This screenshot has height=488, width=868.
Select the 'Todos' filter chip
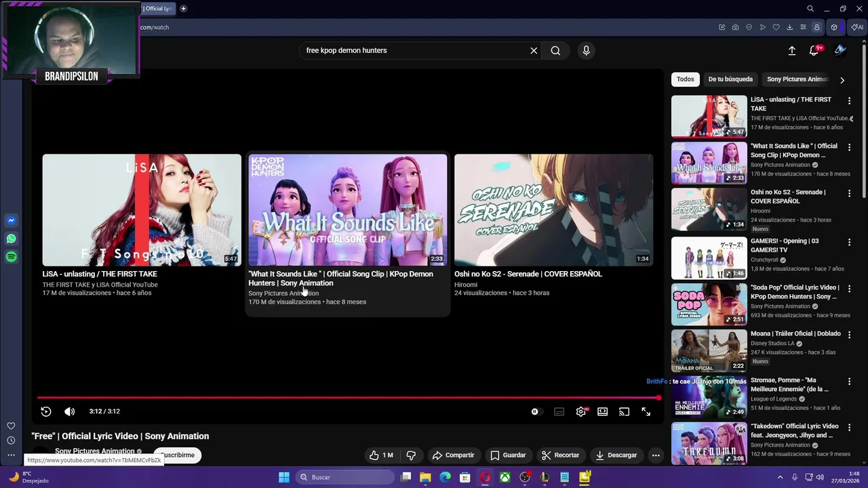point(686,79)
